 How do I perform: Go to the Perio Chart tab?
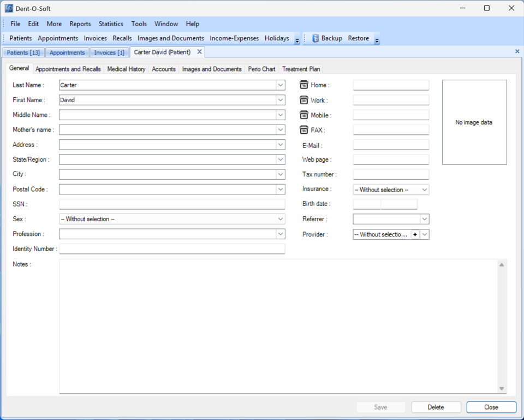point(261,69)
